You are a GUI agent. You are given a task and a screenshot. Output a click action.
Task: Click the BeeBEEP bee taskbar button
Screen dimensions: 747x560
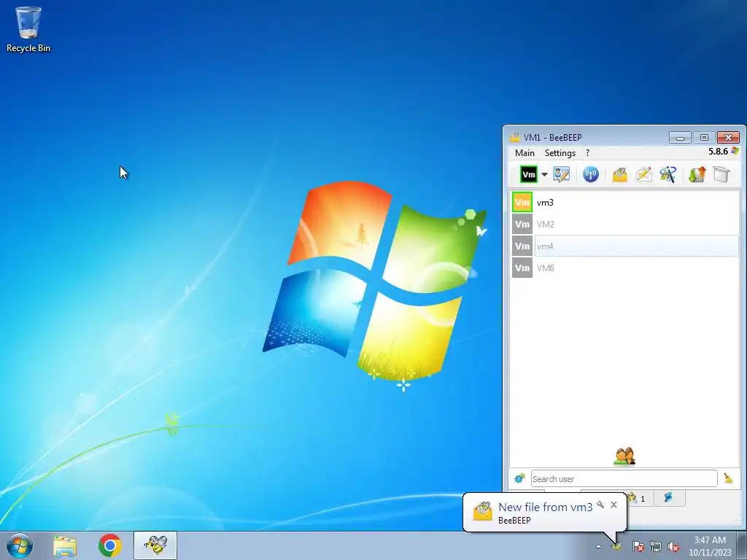155,545
